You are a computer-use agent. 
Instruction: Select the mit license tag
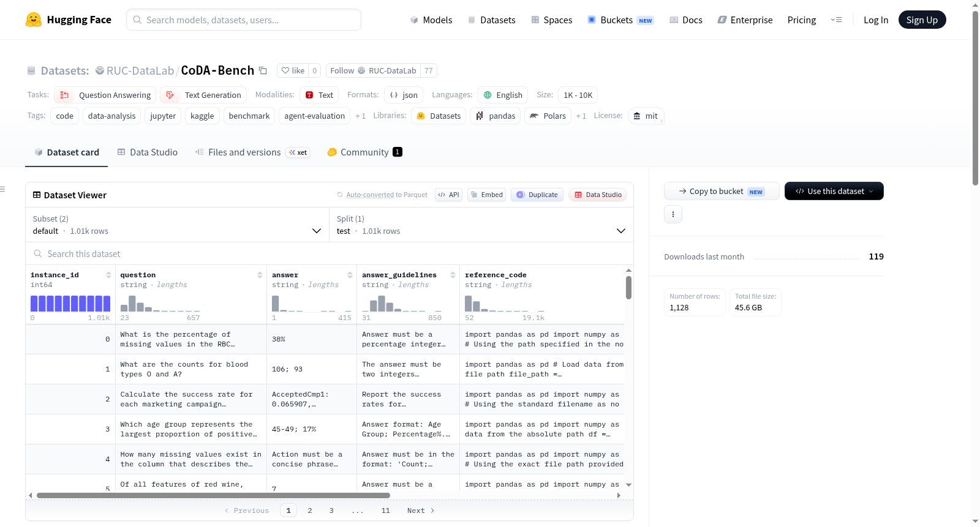tap(646, 116)
